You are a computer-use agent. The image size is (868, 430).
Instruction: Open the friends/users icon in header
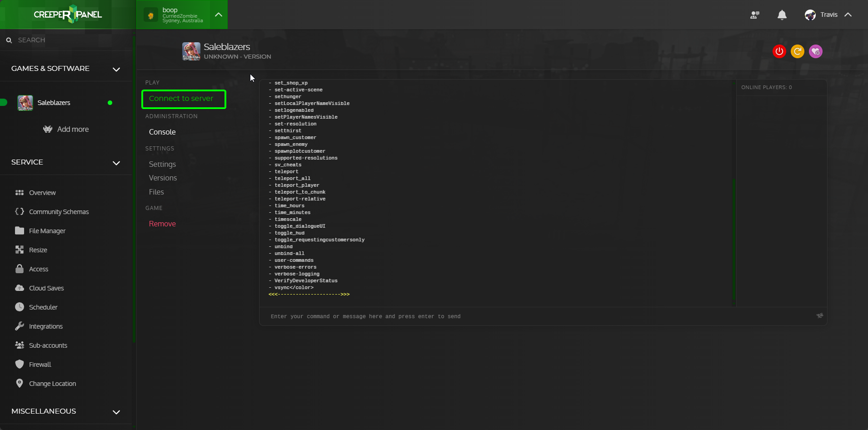[x=755, y=15]
